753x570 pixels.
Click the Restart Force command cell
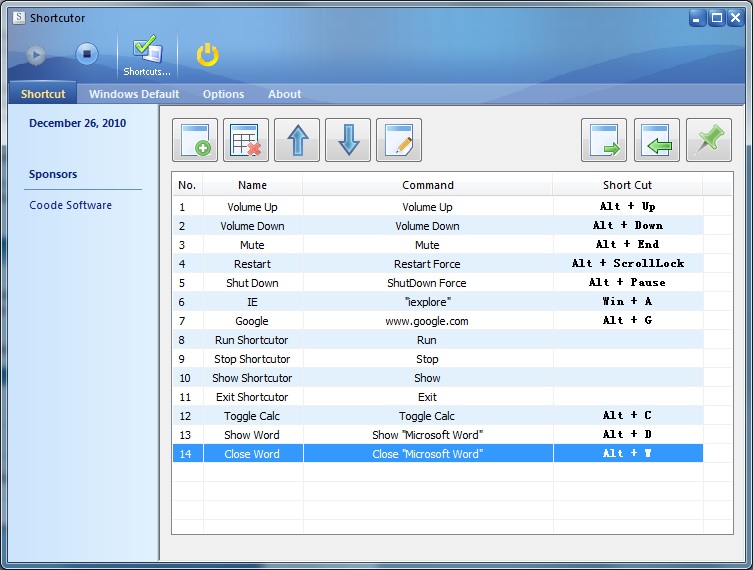[x=427, y=264]
